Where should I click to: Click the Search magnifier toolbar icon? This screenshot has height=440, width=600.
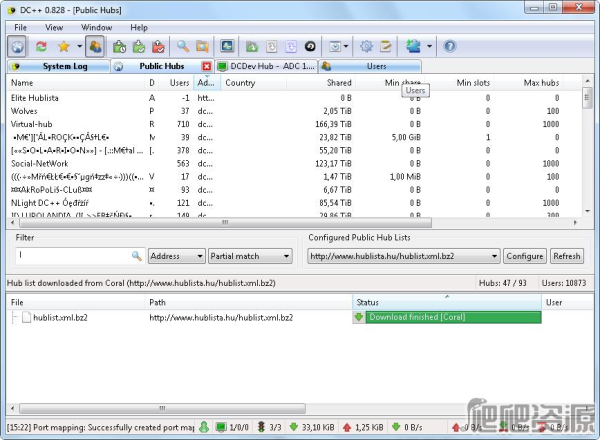pyautogui.click(x=183, y=46)
